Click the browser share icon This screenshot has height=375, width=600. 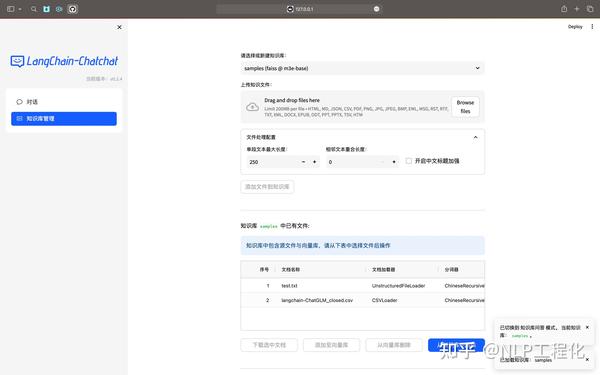[564, 9]
